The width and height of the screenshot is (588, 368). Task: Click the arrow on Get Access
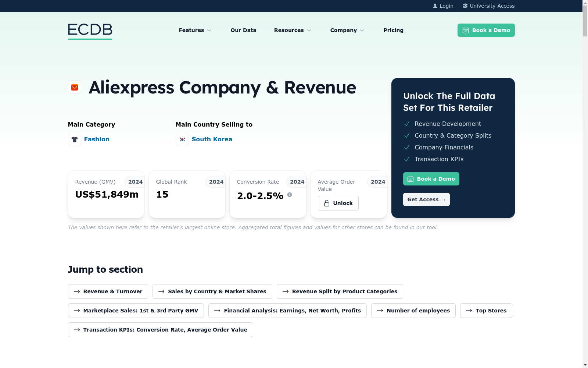[443, 200]
